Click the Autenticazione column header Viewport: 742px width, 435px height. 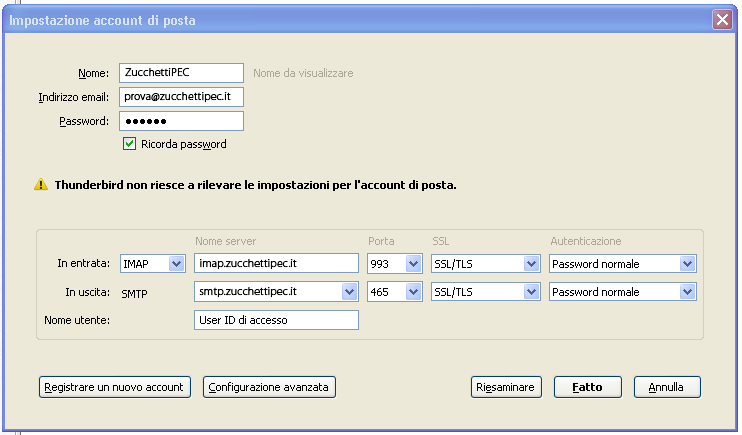pos(586,241)
